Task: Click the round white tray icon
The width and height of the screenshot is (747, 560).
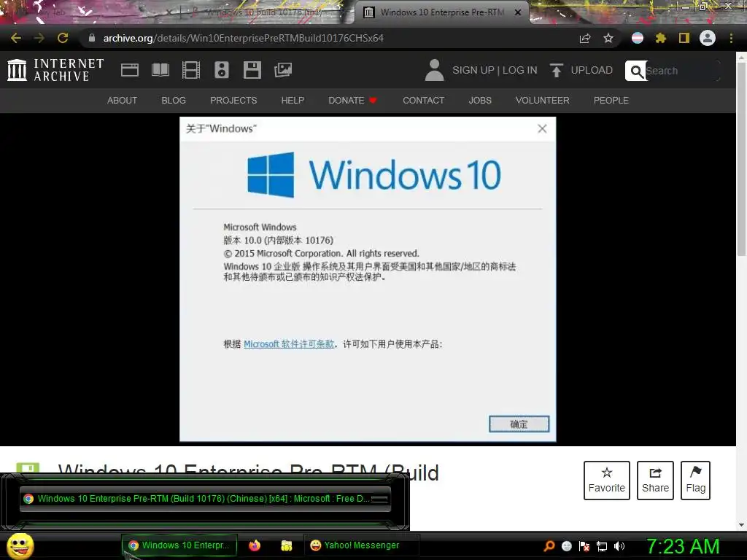Action: pyautogui.click(x=566, y=546)
